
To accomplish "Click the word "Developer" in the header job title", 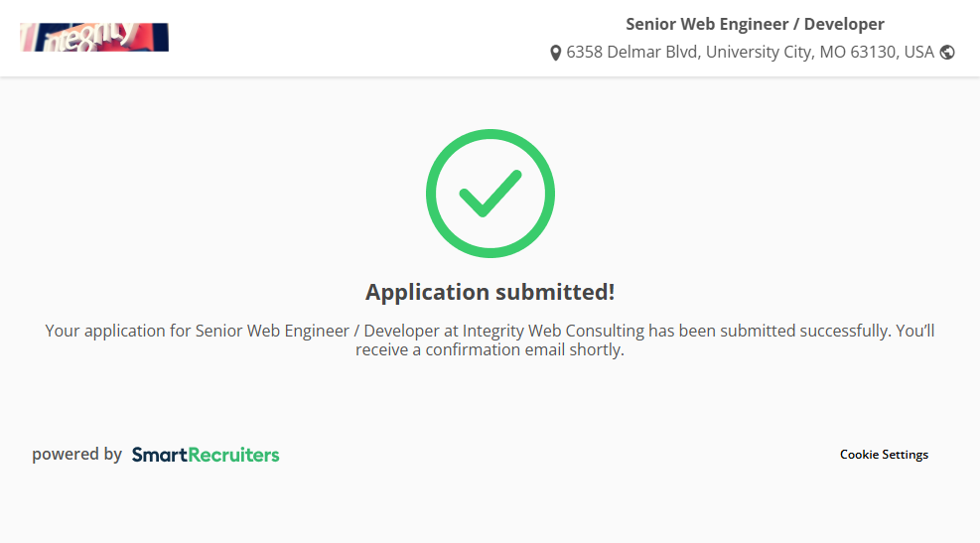I will (844, 24).
